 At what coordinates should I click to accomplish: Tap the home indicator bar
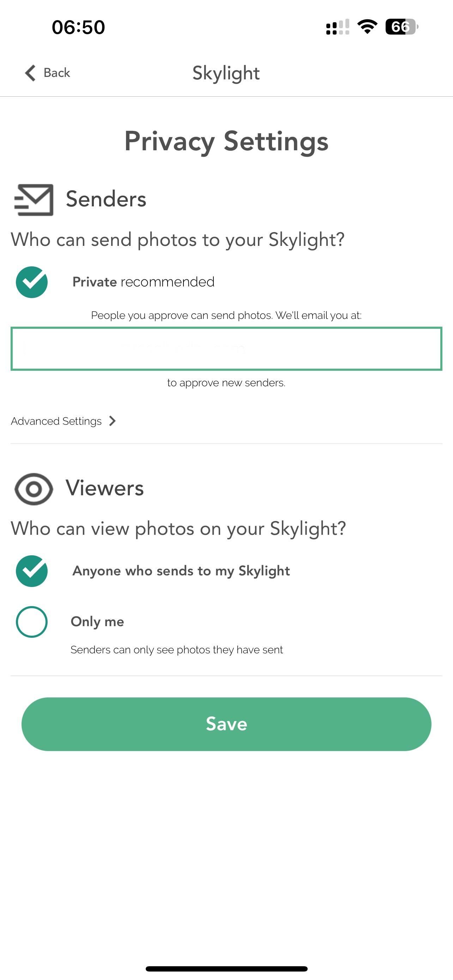[226, 969]
